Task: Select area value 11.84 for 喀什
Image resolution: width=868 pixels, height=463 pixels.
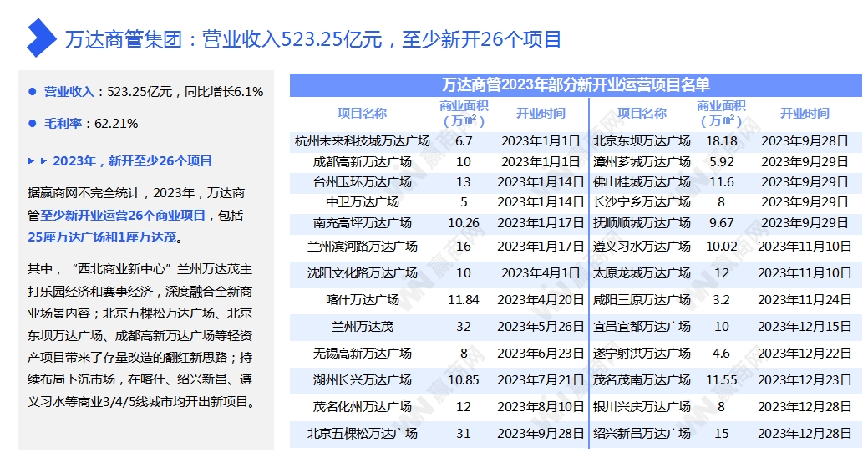Action: tap(464, 300)
